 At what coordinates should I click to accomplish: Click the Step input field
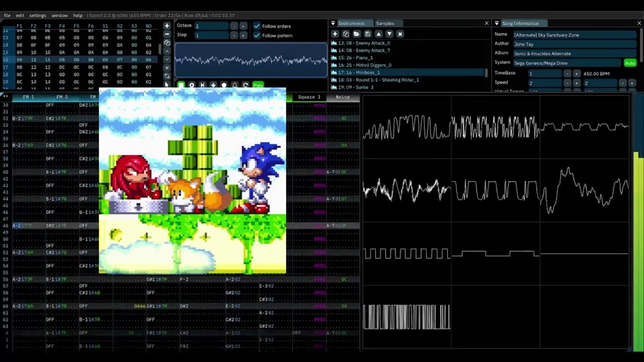click(x=211, y=36)
